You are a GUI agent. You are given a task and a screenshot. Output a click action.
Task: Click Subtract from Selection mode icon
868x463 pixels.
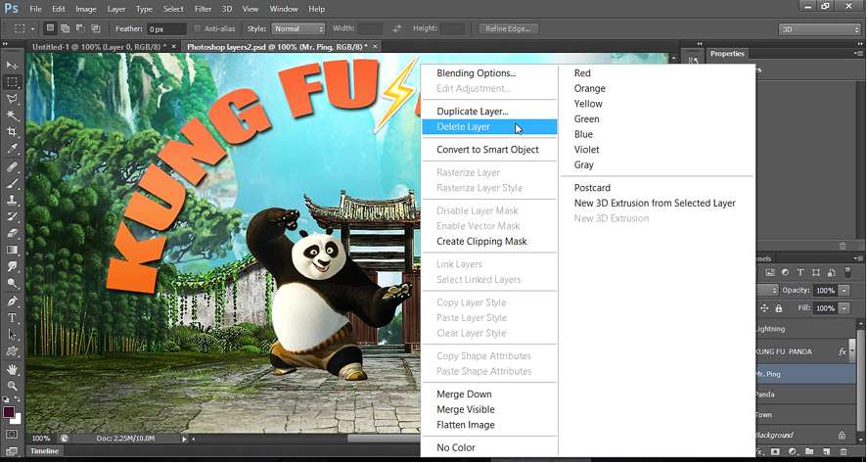(x=80, y=28)
